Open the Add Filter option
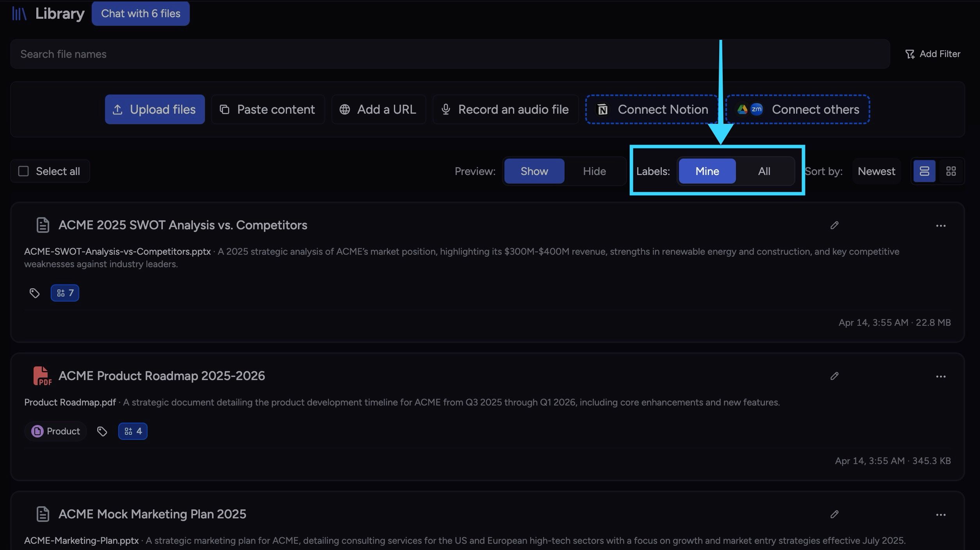 [932, 54]
